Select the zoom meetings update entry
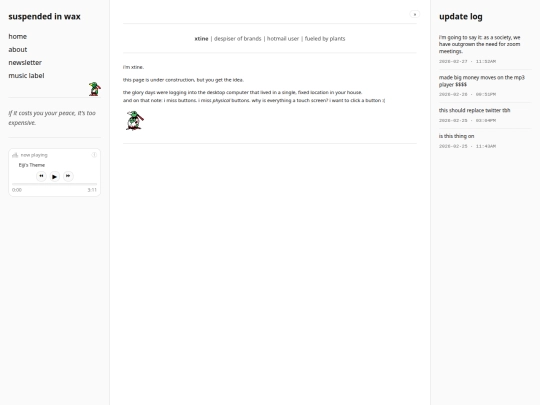The height and width of the screenshot is (405, 540). click(485, 49)
